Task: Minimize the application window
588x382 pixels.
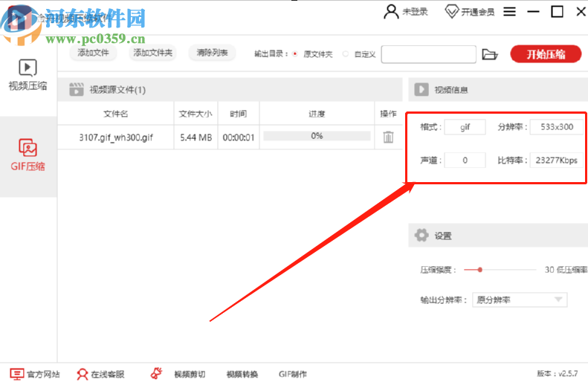Action: pos(533,12)
